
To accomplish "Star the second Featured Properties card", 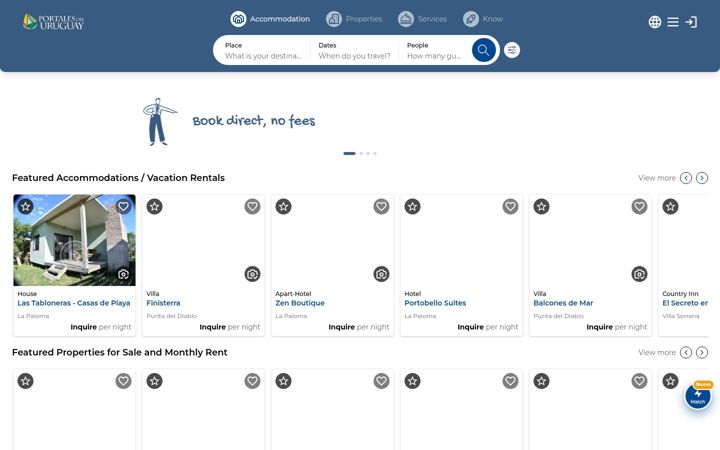I will pos(155,381).
